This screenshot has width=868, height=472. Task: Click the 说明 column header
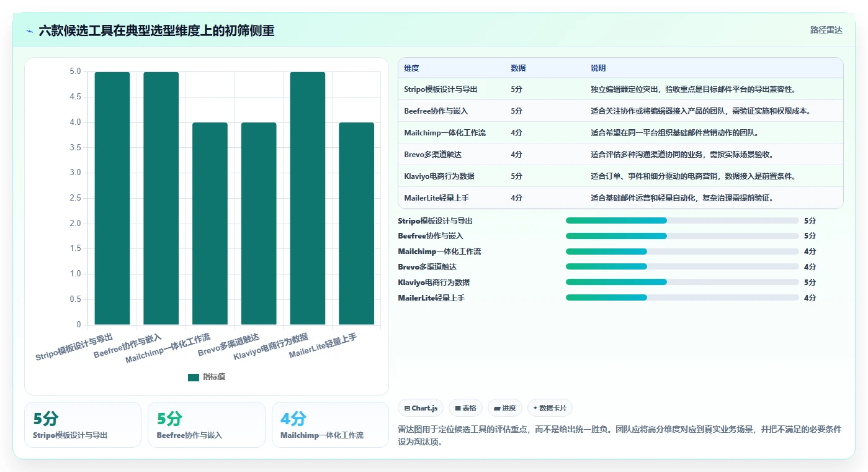[598, 68]
